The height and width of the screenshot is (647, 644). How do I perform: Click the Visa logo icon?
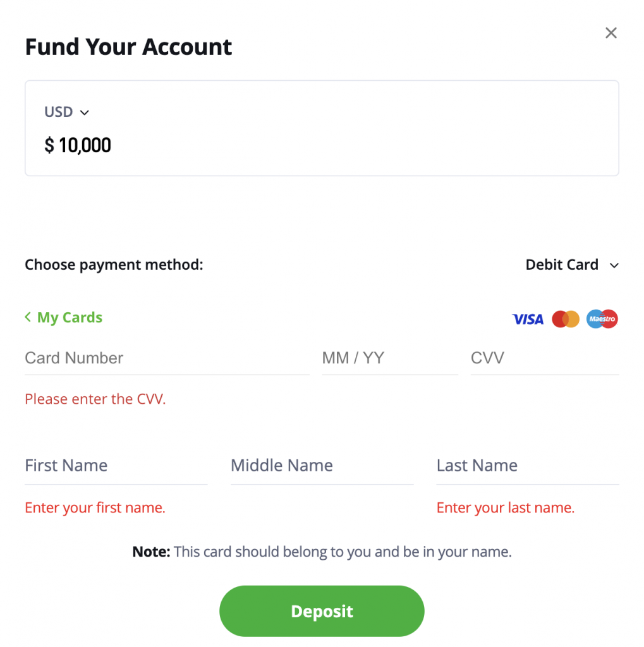[528, 319]
